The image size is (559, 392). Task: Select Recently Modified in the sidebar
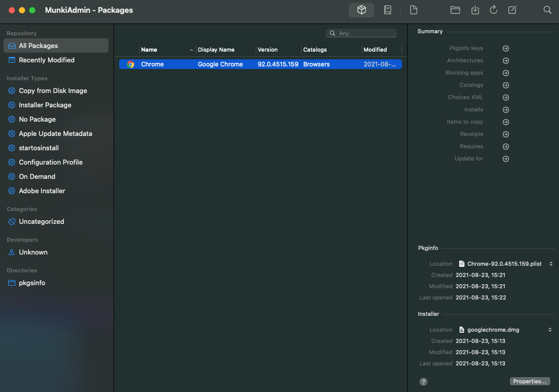[47, 60]
